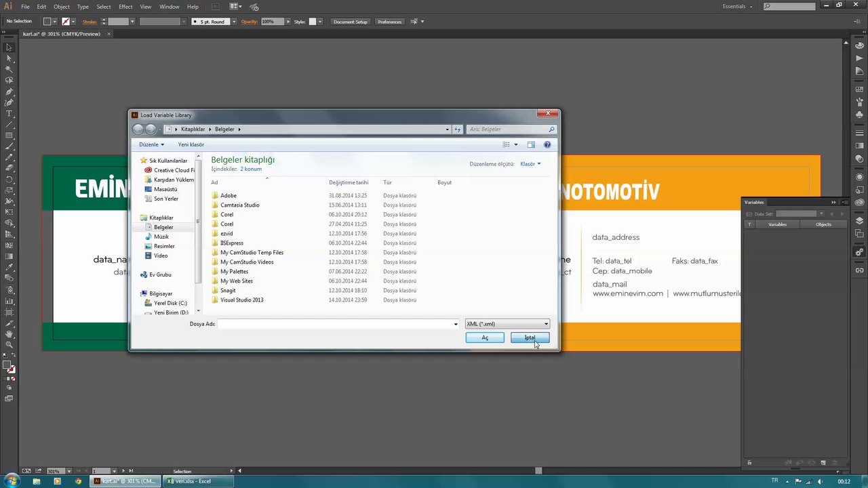Screen dimensions: 868x488
Task: Expand the Essentials workspace switcher
Action: pyautogui.click(x=738, y=7)
